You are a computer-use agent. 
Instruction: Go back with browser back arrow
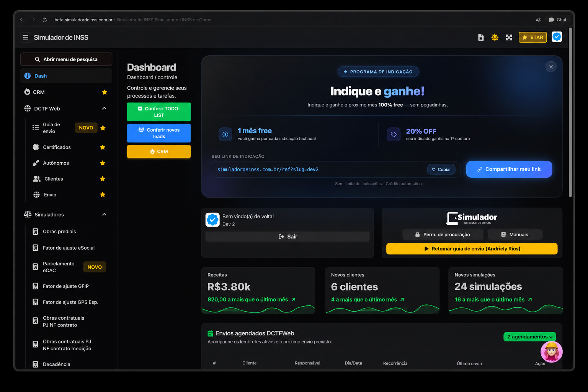[21, 20]
